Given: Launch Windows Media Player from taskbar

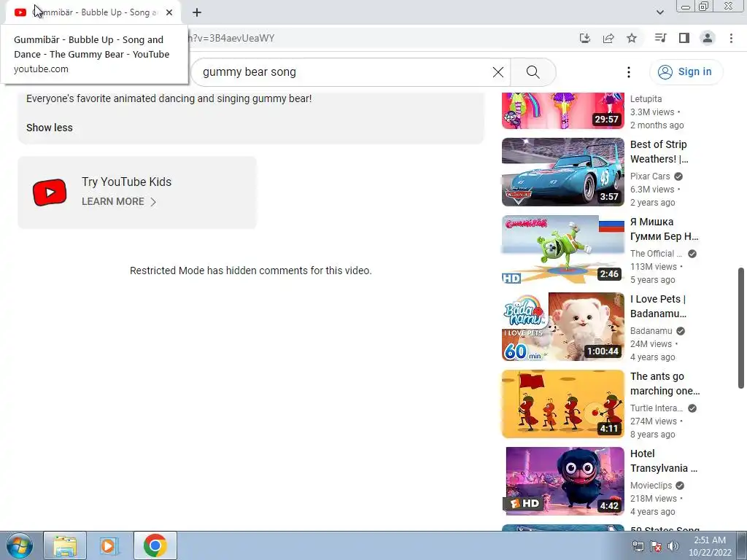Looking at the screenshot, I should coord(109,545).
